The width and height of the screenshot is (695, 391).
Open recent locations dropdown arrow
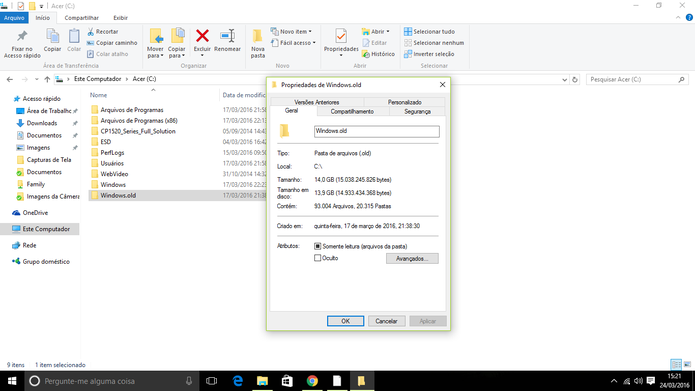click(36, 79)
